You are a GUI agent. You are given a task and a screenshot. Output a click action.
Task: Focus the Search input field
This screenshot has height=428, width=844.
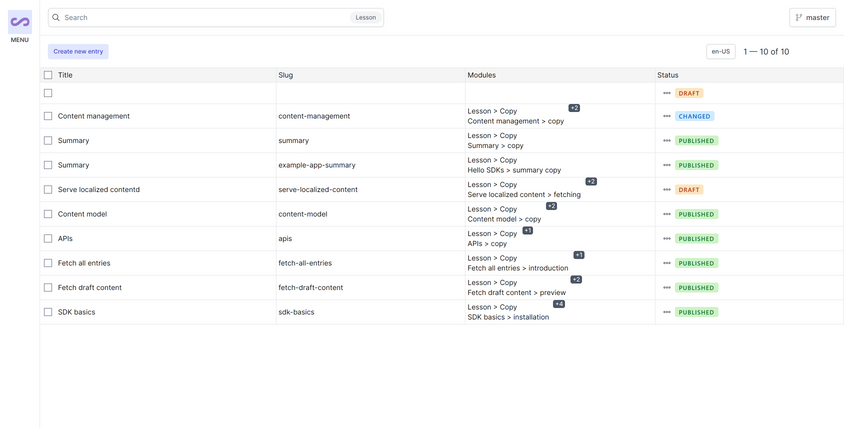(200, 18)
